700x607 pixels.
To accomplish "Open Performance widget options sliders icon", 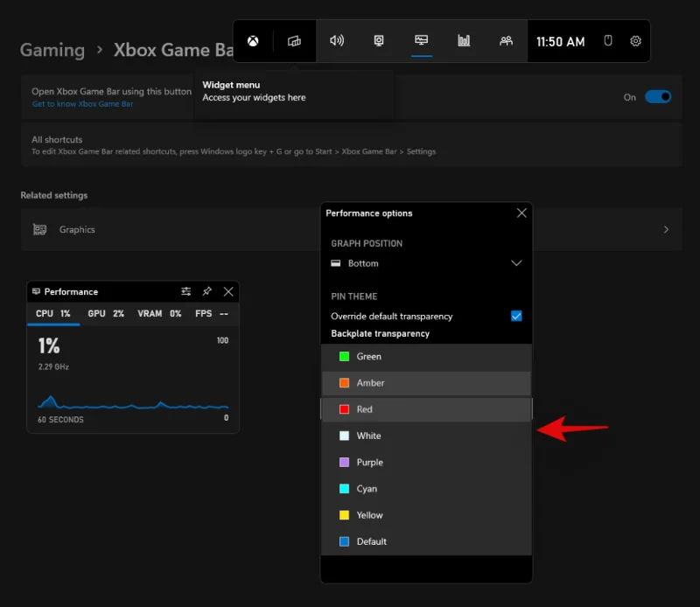I will point(185,291).
